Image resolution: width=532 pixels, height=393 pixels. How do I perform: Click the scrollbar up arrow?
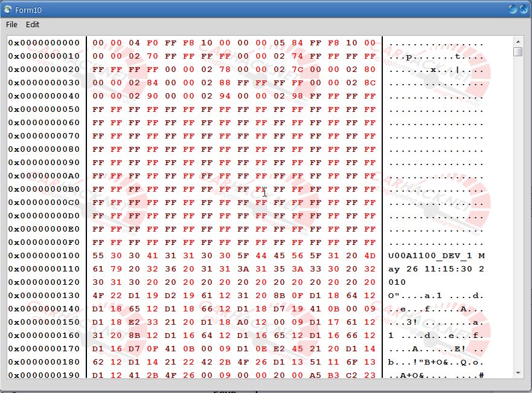518,42
